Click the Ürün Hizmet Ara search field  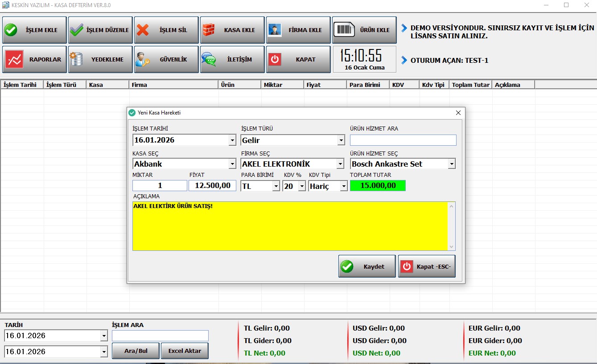403,140
